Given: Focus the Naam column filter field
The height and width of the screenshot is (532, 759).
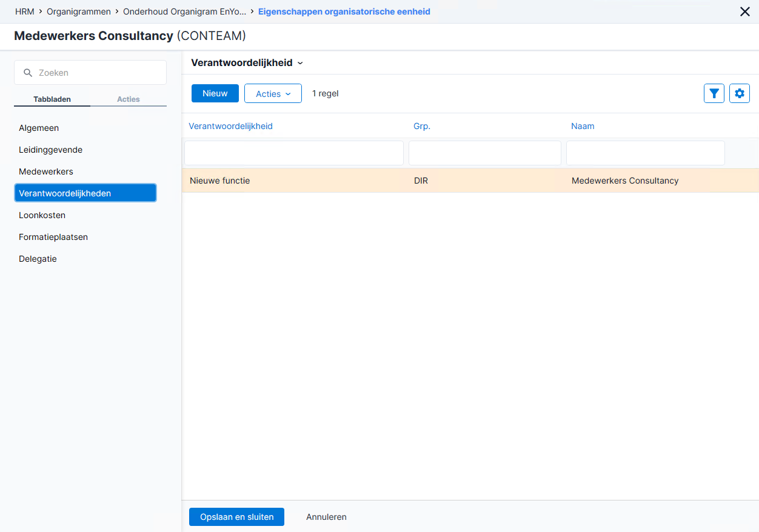Looking at the screenshot, I should coord(646,153).
